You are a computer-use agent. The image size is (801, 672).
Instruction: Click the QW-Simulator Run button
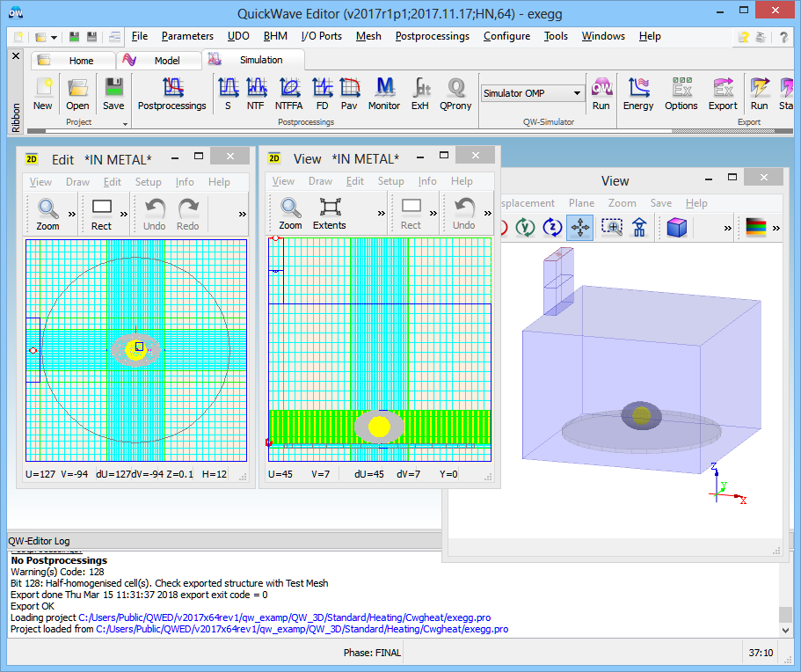[601, 93]
